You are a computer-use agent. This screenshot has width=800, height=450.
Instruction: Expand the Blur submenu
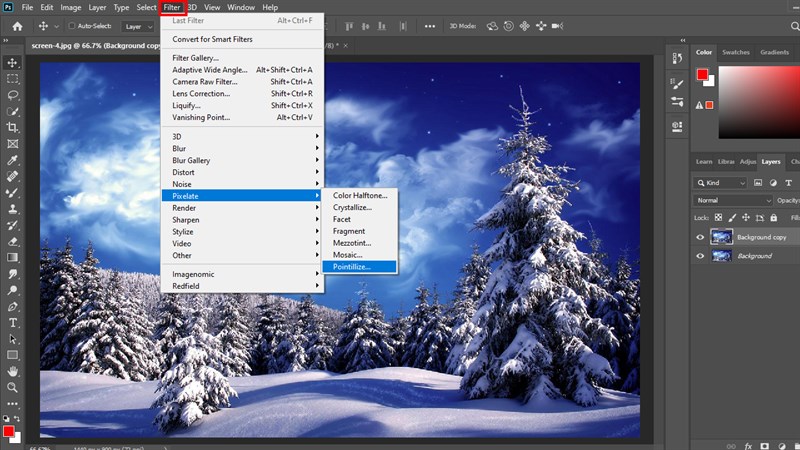tap(242, 148)
